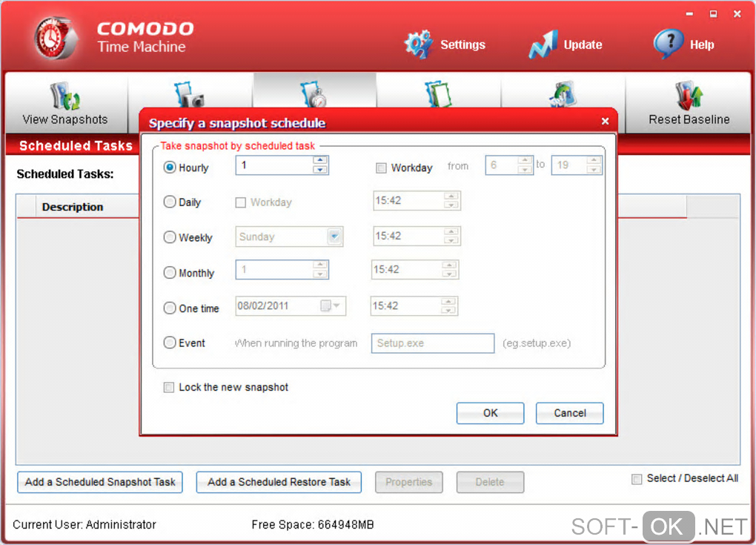The height and width of the screenshot is (545, 756).
Task: Click the camera Take Snapshot toolbar icon
Action: tap(189, 94)
